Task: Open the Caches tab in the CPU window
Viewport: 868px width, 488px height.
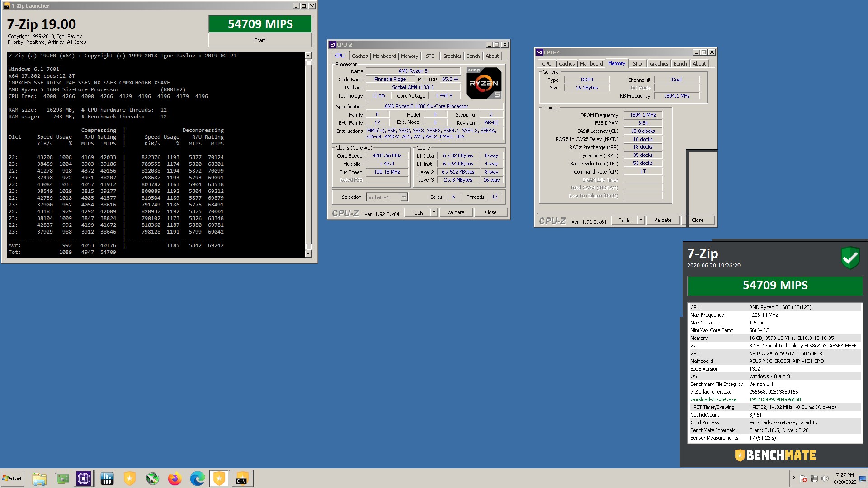Action: point(360,56)
